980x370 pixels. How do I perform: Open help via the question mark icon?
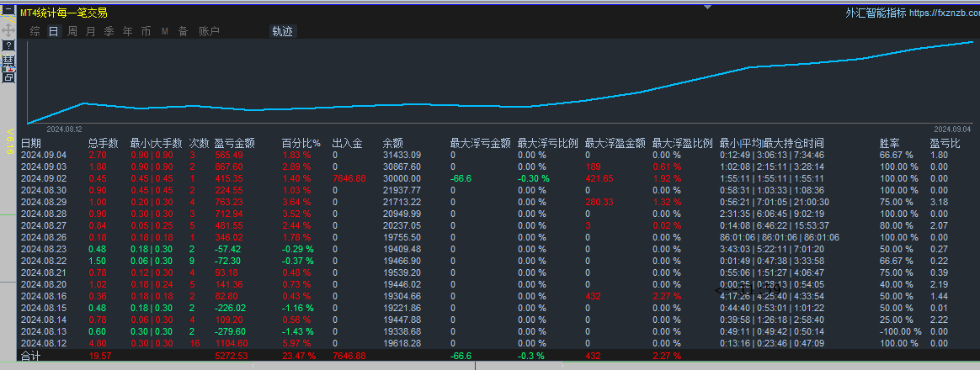(8, 45)
